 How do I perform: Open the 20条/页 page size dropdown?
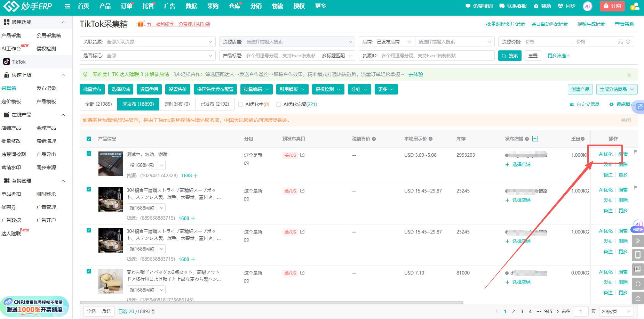coord(616,311)
